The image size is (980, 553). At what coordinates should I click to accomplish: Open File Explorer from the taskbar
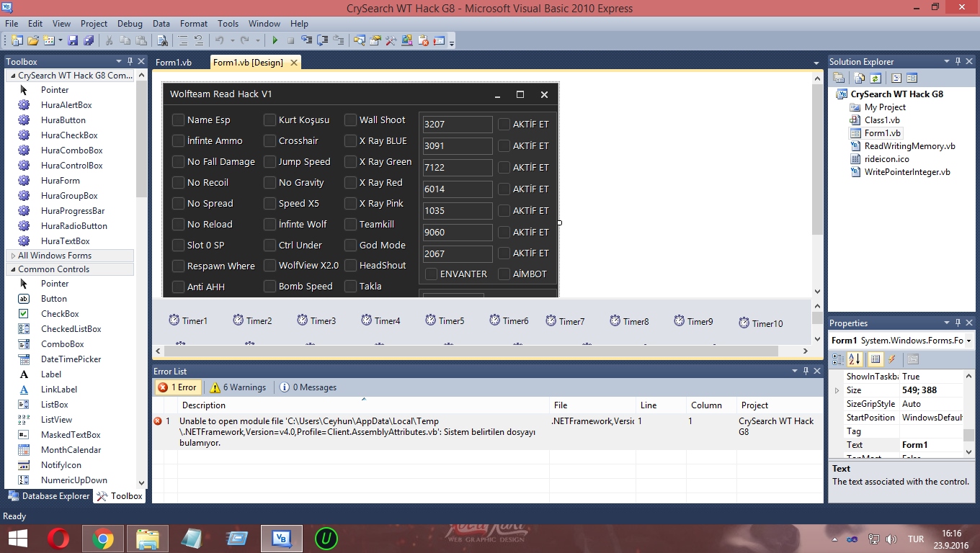pyautogui.click(x=148, y=539)
